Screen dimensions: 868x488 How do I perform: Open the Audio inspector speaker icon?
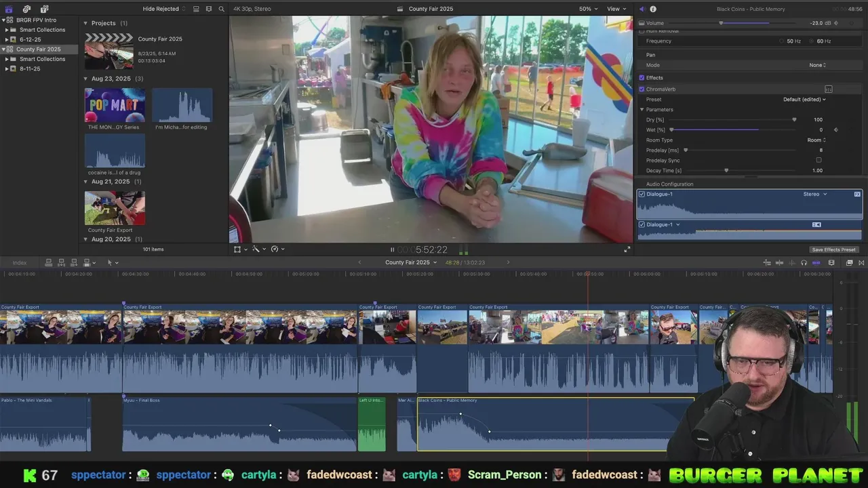pyautogui.click(x=642, y=9)
